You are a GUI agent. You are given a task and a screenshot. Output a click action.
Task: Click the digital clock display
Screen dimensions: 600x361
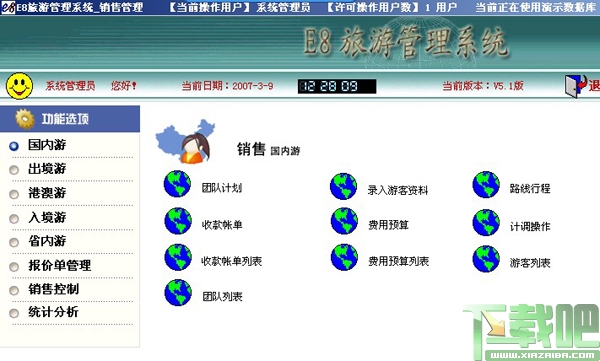pos(337,86)
